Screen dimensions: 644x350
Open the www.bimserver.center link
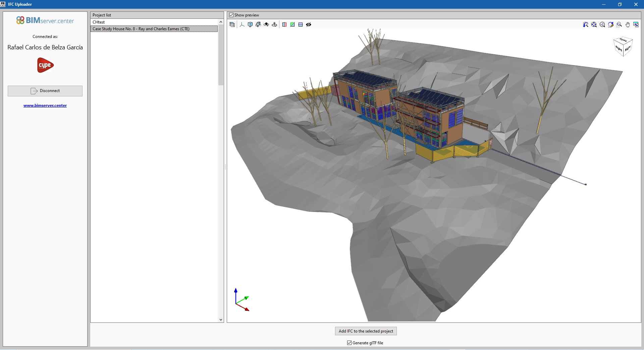coord(45,105)
